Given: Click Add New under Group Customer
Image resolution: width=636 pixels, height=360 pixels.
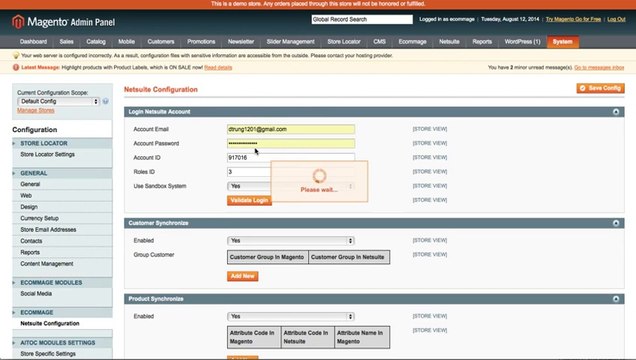Looking at the screenshot, I should (x=243, y=276).
